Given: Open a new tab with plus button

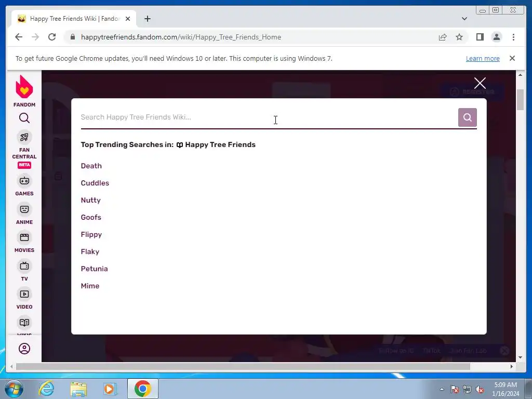Looking at the screenshot, I should pyautogui.click(x=147, y=19).
